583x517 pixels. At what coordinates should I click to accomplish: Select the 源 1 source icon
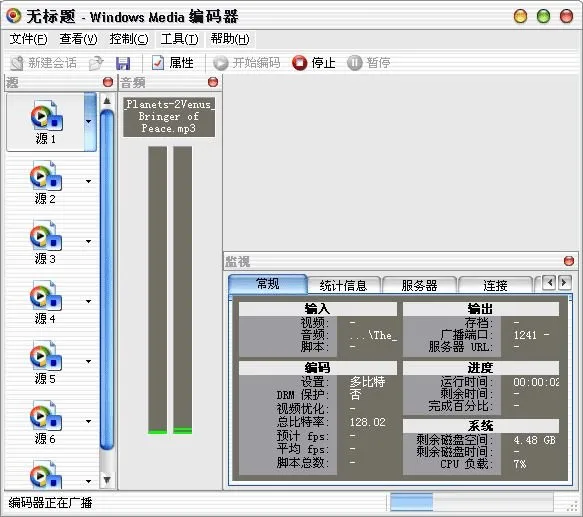pyautogui.click(x=46, y=122)
